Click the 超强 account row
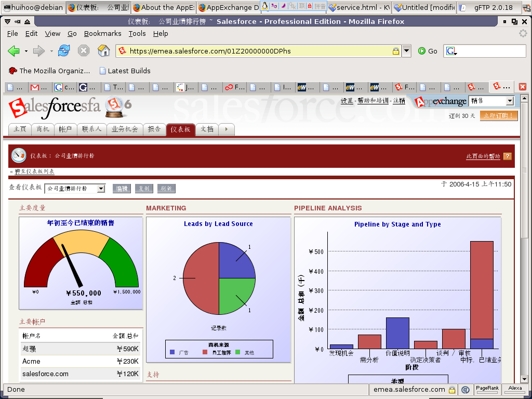532x399 pixels. click(x=81, y=349)
